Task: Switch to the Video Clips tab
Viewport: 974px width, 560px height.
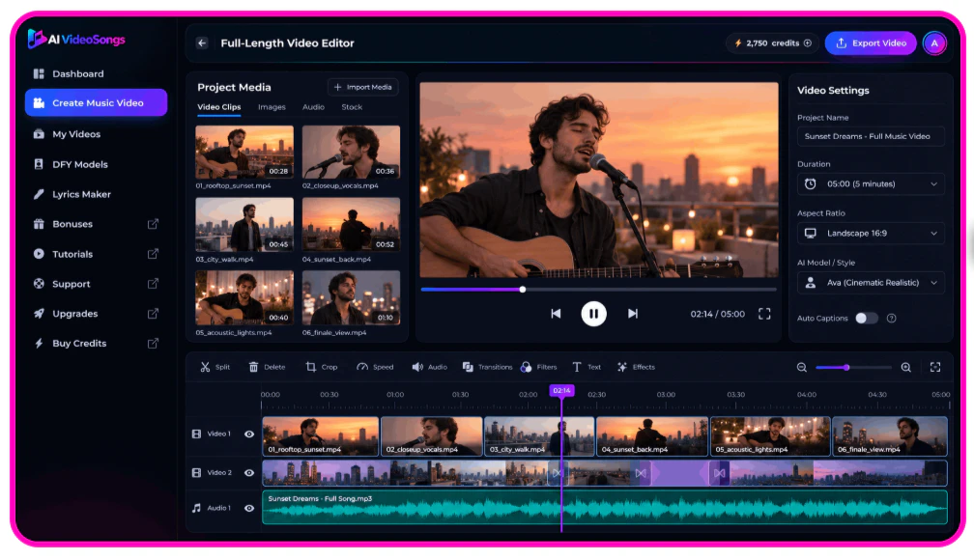Action: point(218,107)
